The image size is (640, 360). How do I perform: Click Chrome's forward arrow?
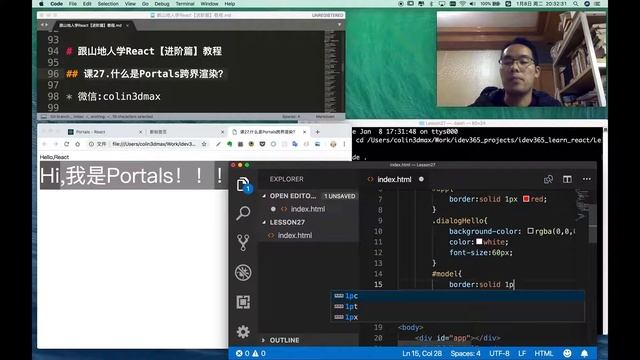coord(56,144)
